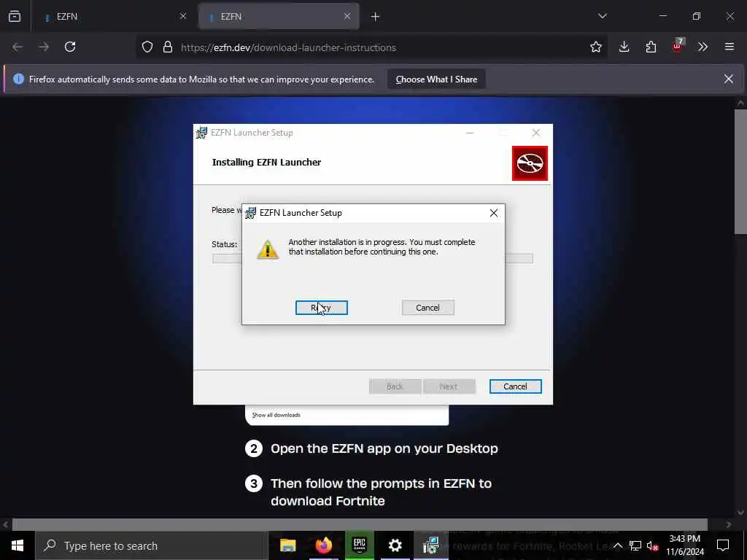Click the Open the EZFN app text
Image resolution: width=747 pixels, height=560 pixels.
coord(384,448)
